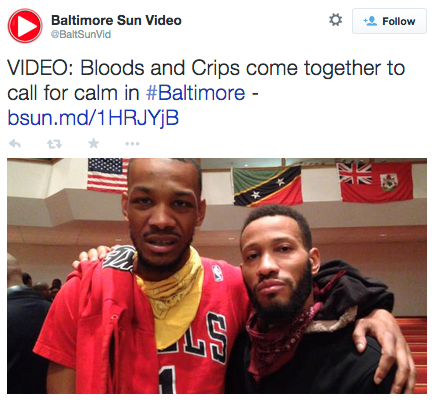Click the number 1 on the Bulls jersey
437x402 pixels.
pyautogui.click(x=168, y=380)
